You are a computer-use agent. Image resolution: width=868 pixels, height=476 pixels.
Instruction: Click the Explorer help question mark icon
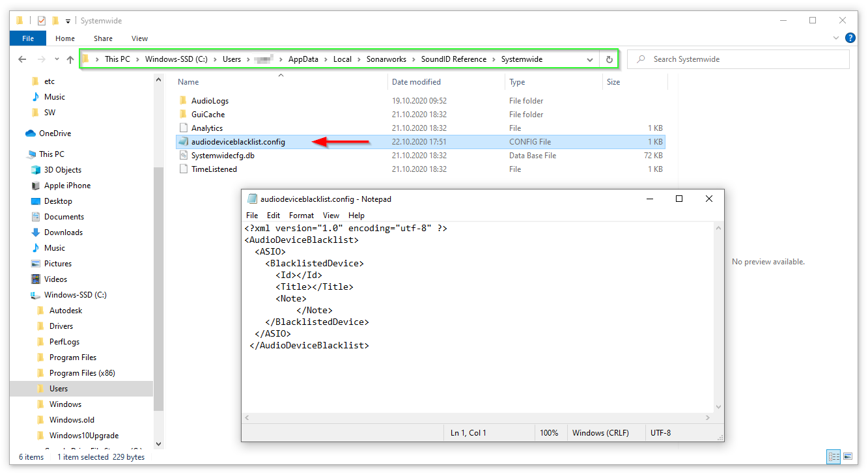click(850, 38)
